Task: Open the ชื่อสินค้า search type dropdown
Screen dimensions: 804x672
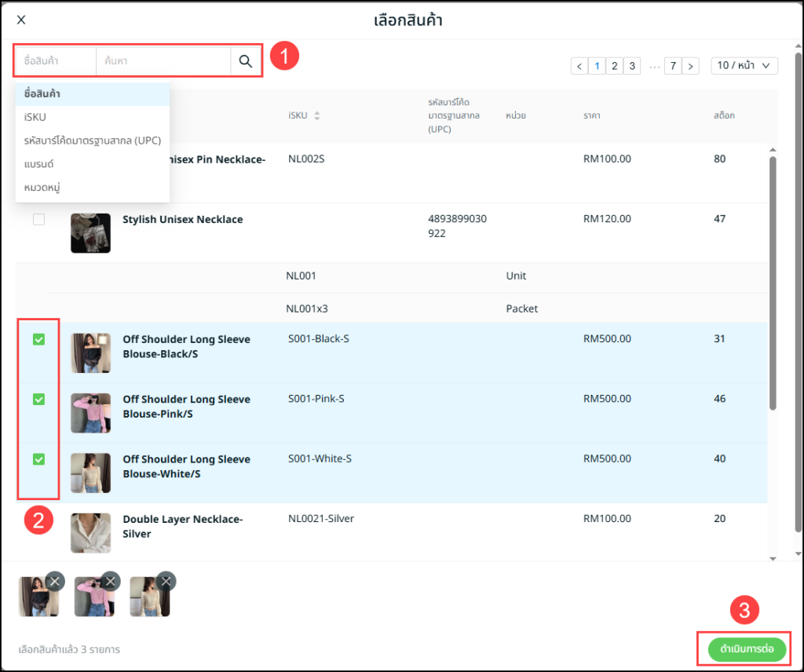Action: 55,61
